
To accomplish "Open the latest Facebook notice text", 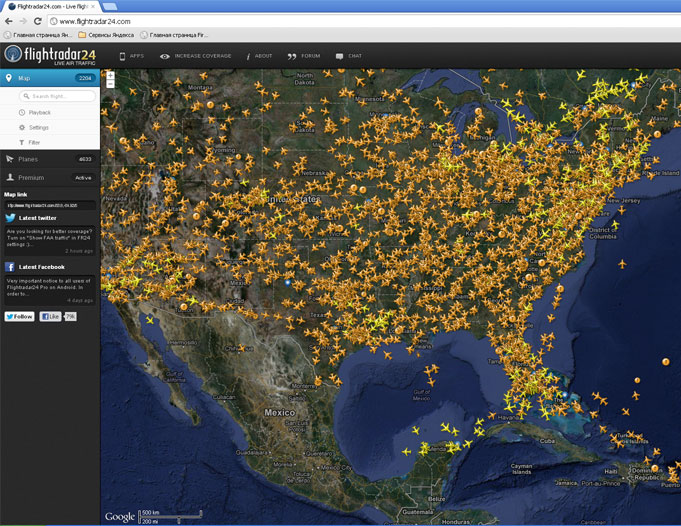I will pyautogui.click(x=49, y=288).
